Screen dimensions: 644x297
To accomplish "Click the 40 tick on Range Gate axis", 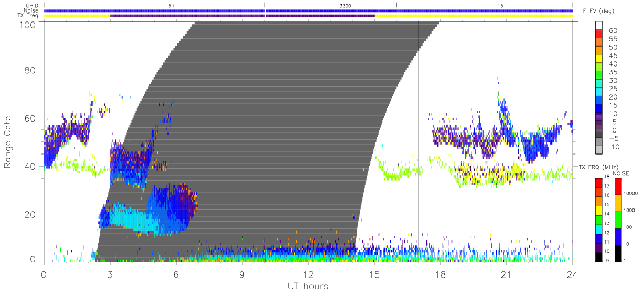I will click(30, 166).
